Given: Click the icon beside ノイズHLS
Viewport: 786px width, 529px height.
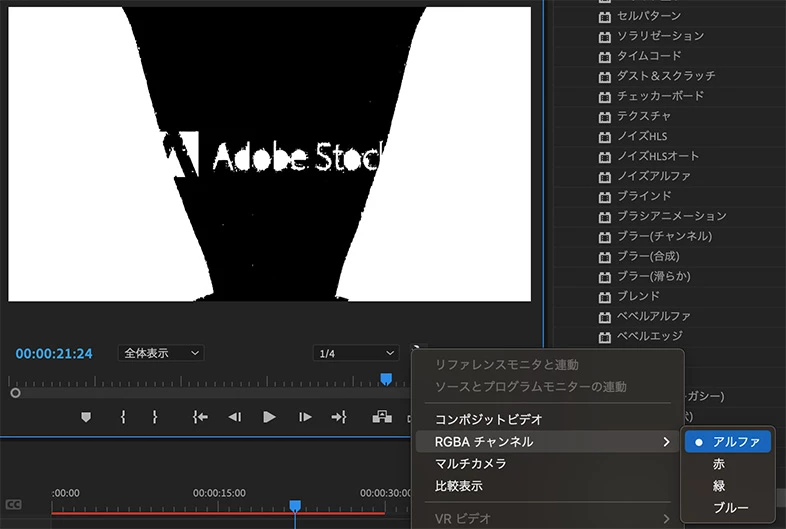Looking at the screenshot, I should point(605,137).
